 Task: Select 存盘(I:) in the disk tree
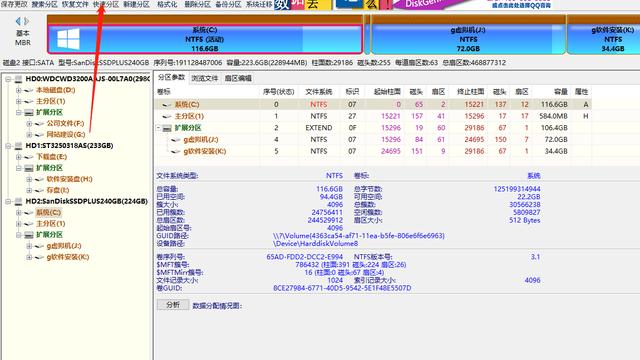pos(58,190)
